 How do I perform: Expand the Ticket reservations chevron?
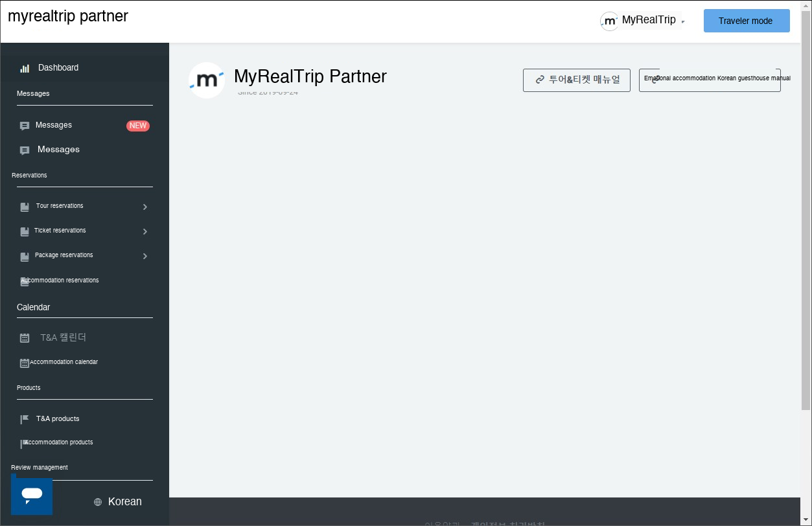145,232
